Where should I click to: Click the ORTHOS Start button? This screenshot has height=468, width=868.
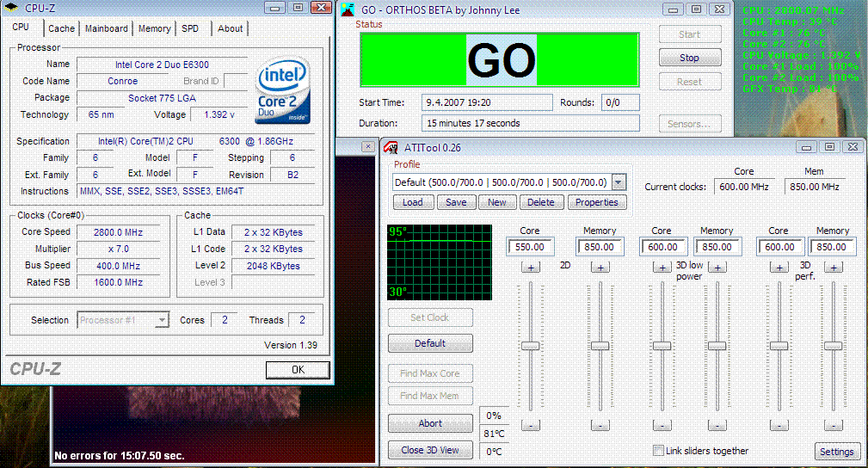click(690, 34)
